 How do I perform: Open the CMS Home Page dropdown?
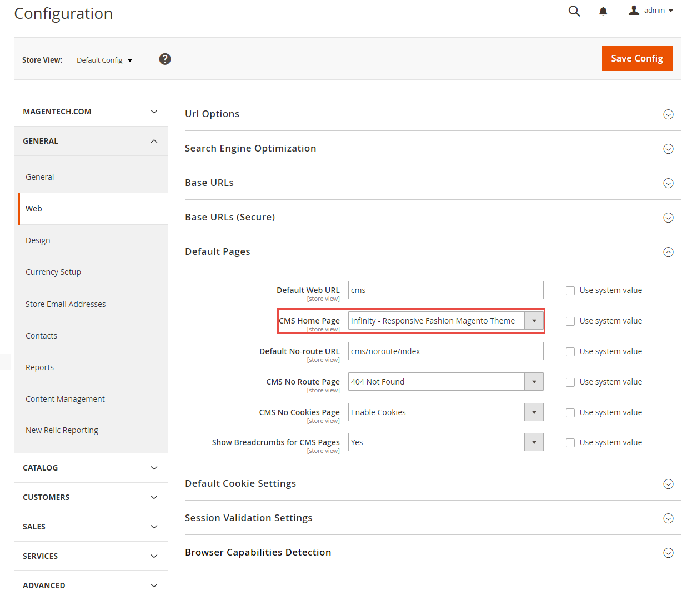(445, 321)
